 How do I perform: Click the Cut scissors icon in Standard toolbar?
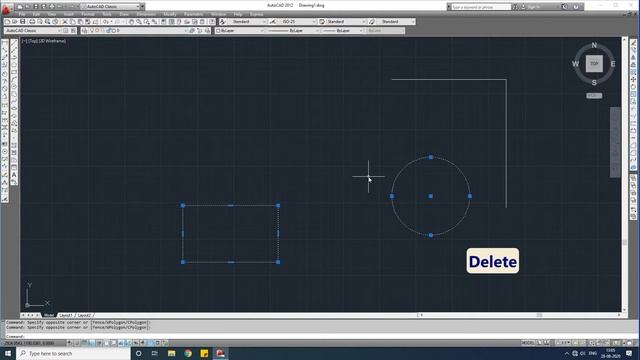65,22
